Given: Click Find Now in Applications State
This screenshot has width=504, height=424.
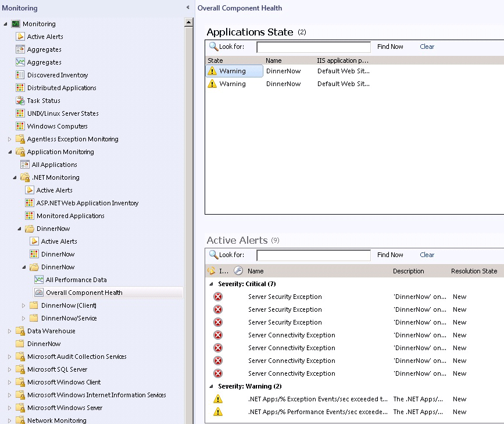Looking at the screenshot, I should 390,47.
